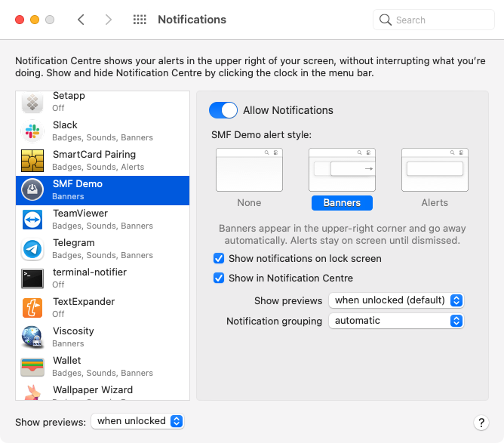This screenshot has width=504, height=443.
Task: Select Wallet in the app list
Action: tap(103, 367)
